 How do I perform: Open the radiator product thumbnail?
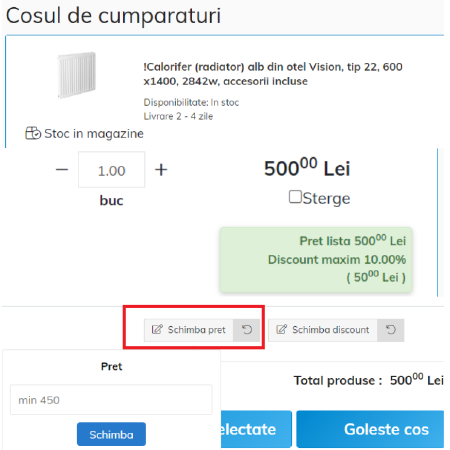(x=77, y=75)
